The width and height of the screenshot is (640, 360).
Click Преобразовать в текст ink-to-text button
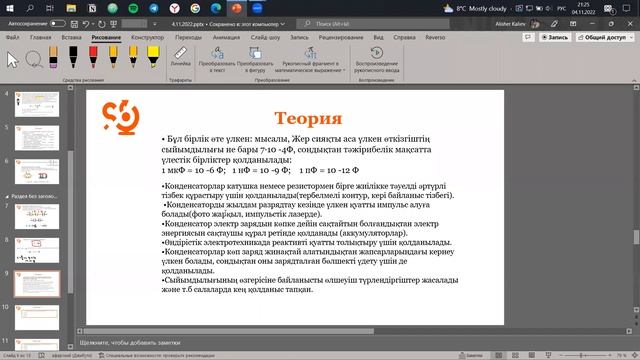217,60
